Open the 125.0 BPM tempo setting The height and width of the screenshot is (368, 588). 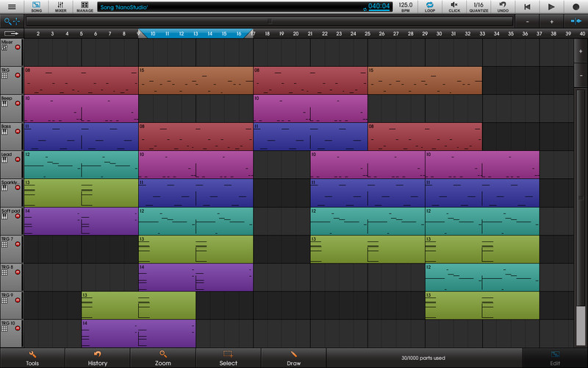pyautogui.click(x=405, y=7)
